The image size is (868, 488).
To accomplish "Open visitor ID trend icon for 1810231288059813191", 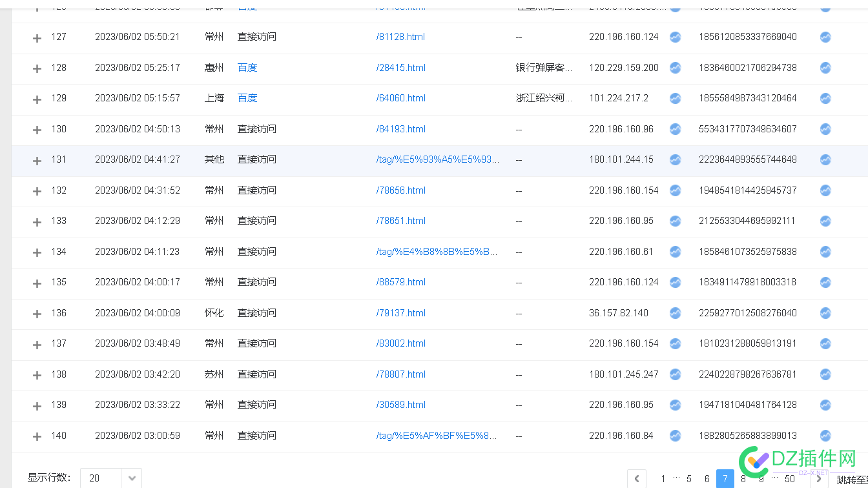I will 825,343.
